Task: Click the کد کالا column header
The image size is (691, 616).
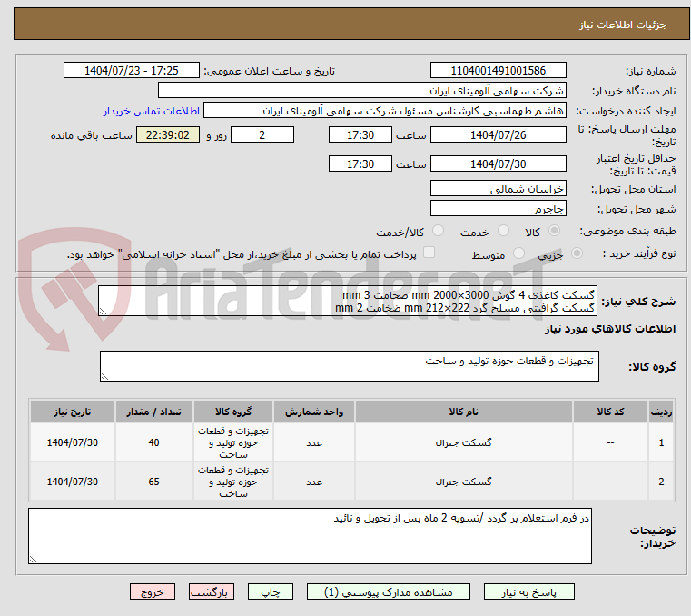Action: point(610,412)
